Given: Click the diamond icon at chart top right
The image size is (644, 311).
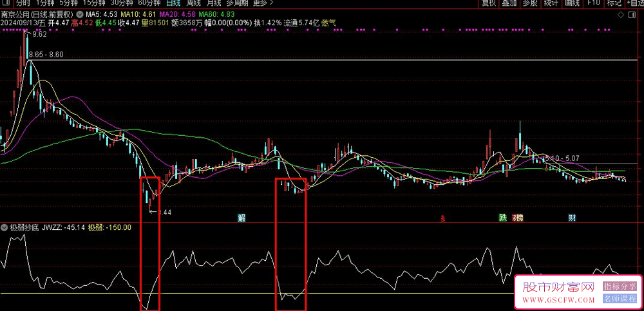Looking at the screenshot, I should click(621, 15).
